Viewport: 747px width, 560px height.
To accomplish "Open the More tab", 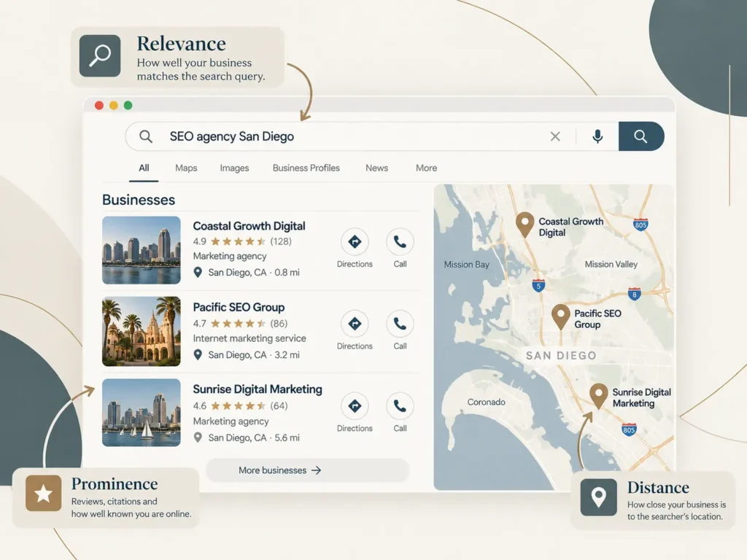I will coord(426,168).
